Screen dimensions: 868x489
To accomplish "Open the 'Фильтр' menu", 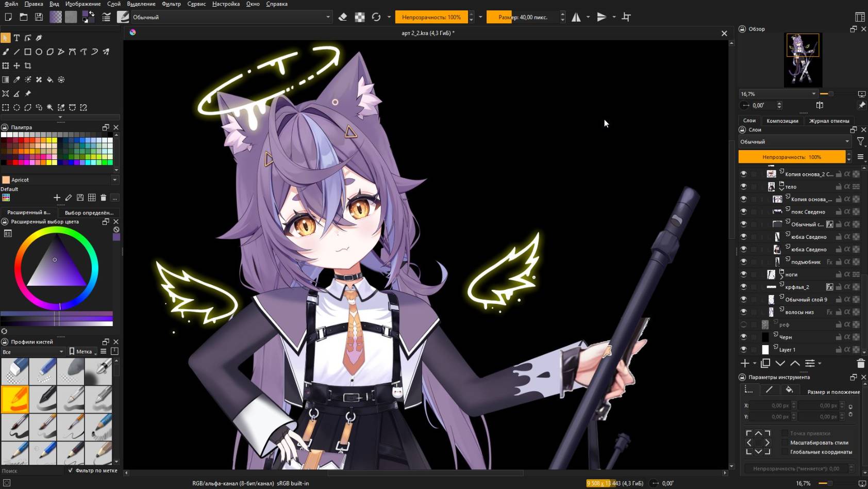I will [171, 4].
